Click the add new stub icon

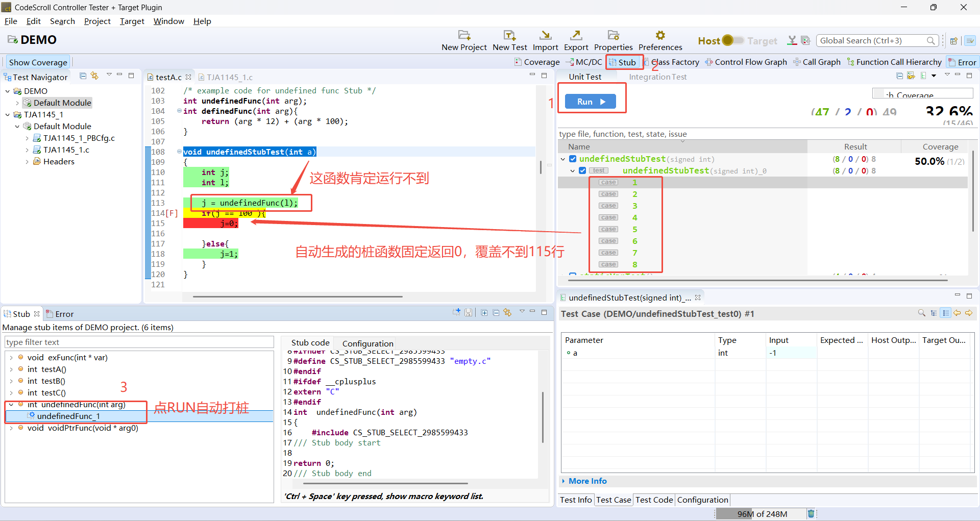click(456, 312)
